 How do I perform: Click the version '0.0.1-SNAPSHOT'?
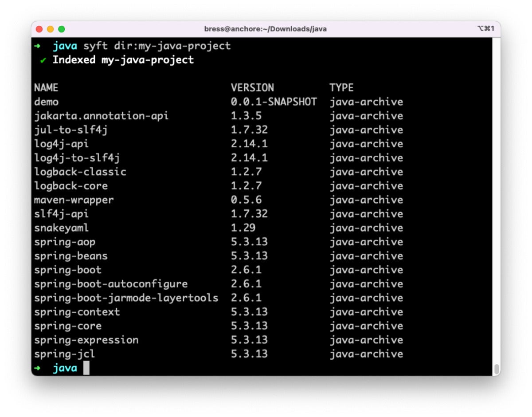click(x=274, y=102)
